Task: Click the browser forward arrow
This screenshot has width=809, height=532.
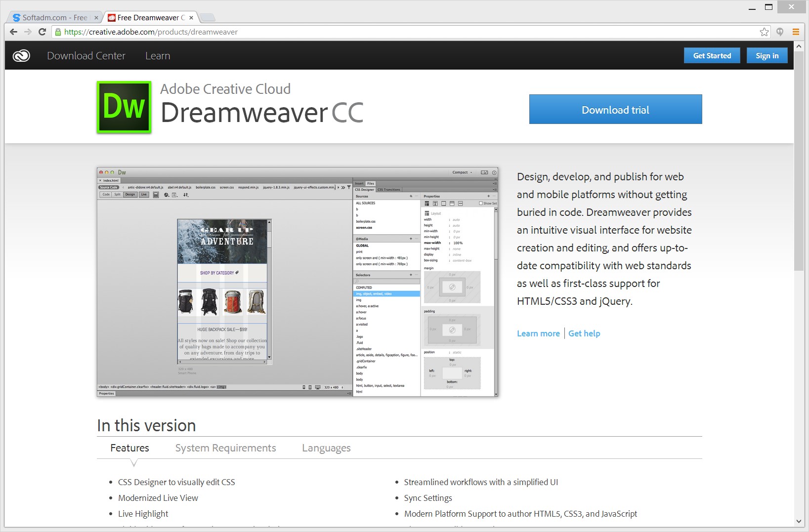Action: tap(28, 32)
